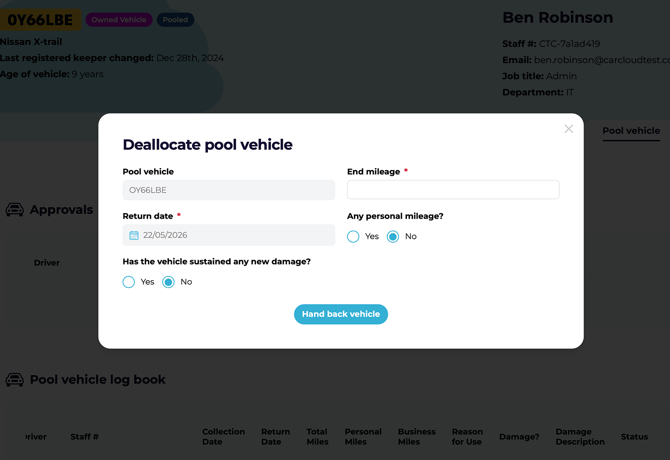The height and width of the screenshot is (460, 670).
Task: Click the Age of vehicle: 9 years text
Action: click(51, 74)
